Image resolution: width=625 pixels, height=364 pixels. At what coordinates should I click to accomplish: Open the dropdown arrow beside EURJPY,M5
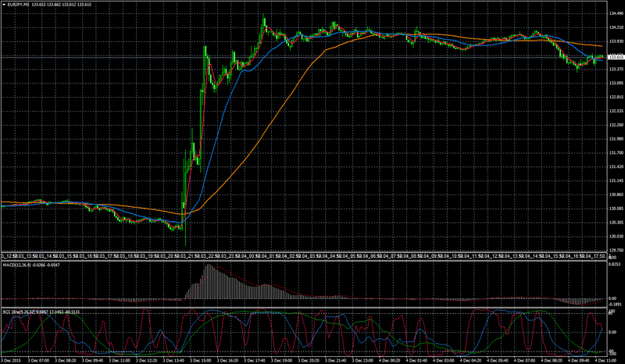tap(4, 5)
